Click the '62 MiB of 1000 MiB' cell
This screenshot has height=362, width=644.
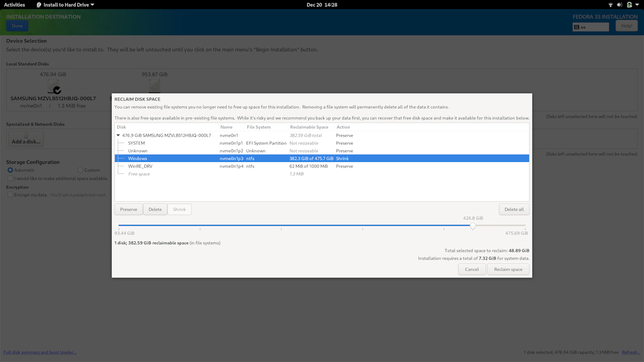pos(308,166)
